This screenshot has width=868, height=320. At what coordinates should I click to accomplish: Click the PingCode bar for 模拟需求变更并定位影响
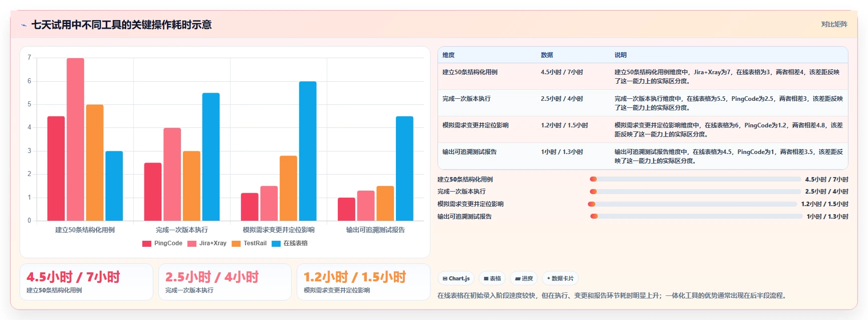250,207
